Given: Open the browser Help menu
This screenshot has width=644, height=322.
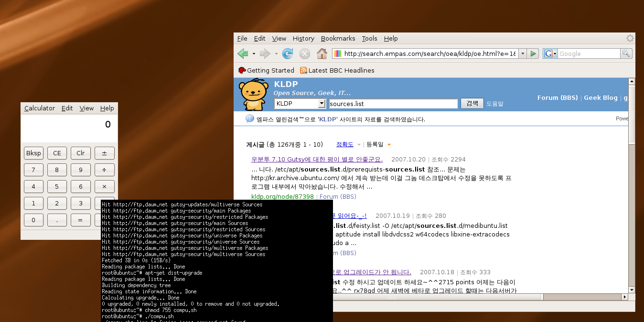Looking at the screenshot, I should pyautogui.click(x=391, y=38).
